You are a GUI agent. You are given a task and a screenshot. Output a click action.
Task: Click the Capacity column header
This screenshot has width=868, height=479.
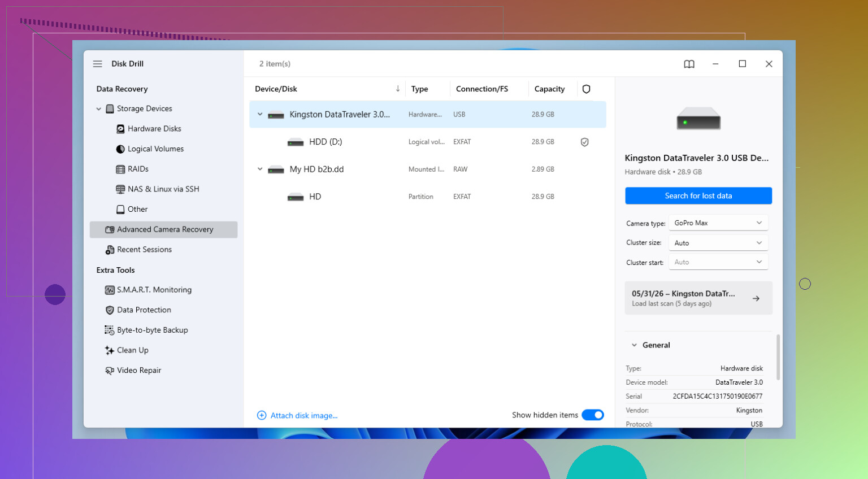549,89
